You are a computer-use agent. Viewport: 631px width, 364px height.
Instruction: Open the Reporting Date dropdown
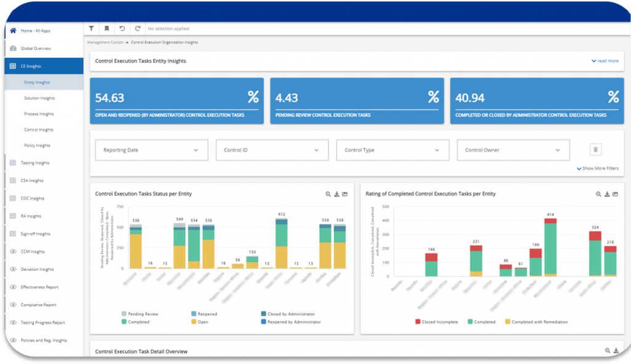151,150
